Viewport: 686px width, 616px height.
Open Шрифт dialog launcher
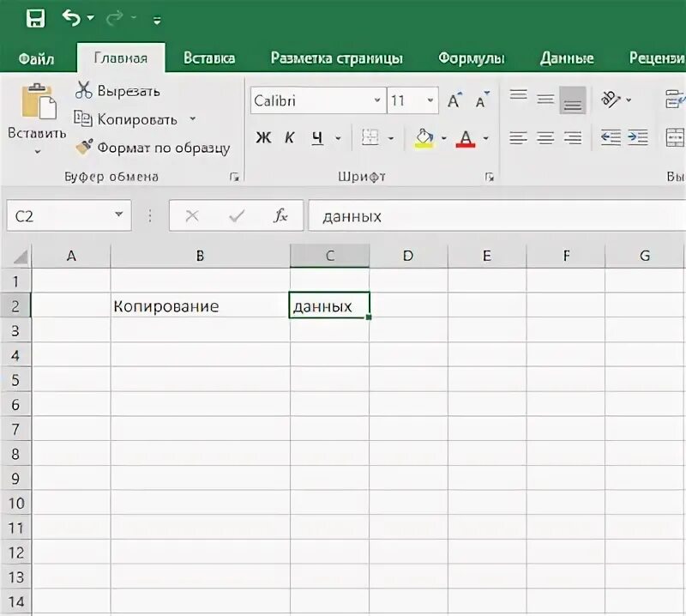point(489,177)
